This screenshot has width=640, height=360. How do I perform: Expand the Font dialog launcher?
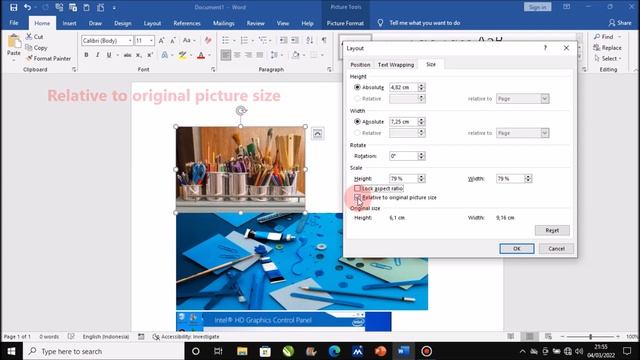click(x=213, y=70)
